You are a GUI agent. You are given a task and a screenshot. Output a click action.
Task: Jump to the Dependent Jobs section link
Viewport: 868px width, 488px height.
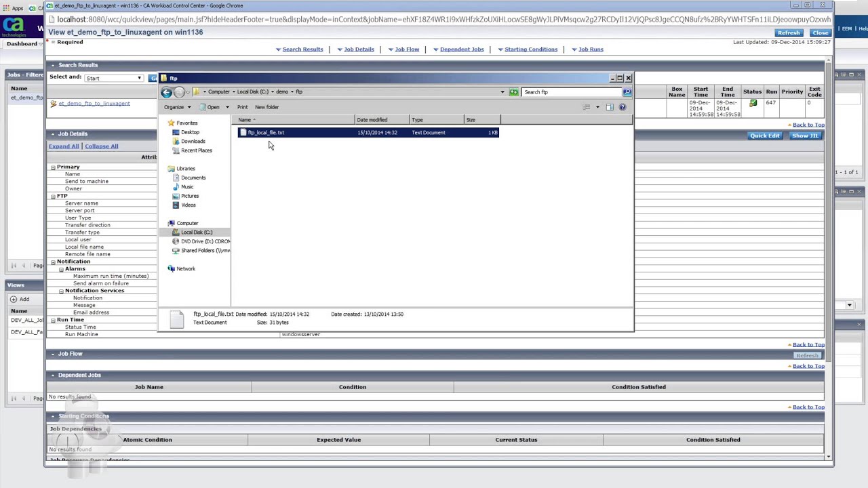tap(461, 49)
